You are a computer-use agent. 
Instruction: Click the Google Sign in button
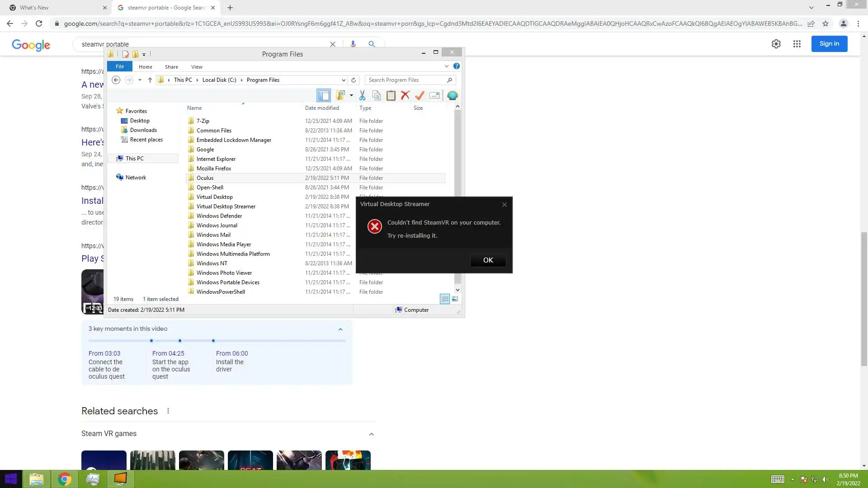pyautogui.click(x=829, y=44)
